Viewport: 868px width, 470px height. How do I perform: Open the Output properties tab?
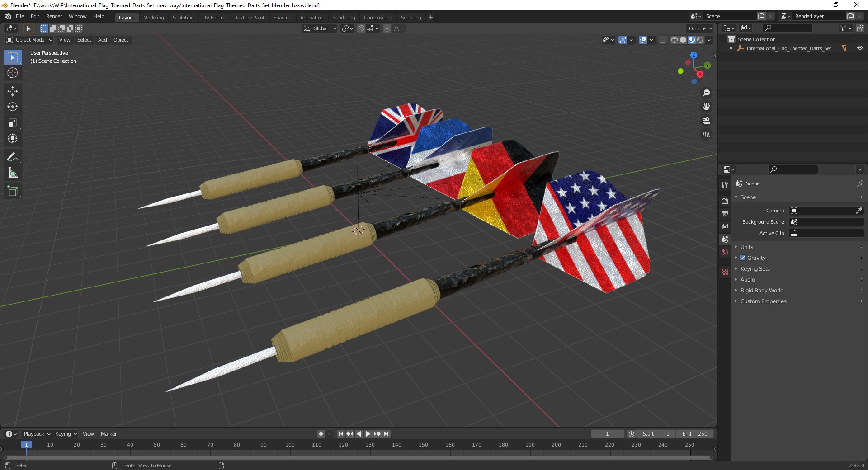point(725,214)
